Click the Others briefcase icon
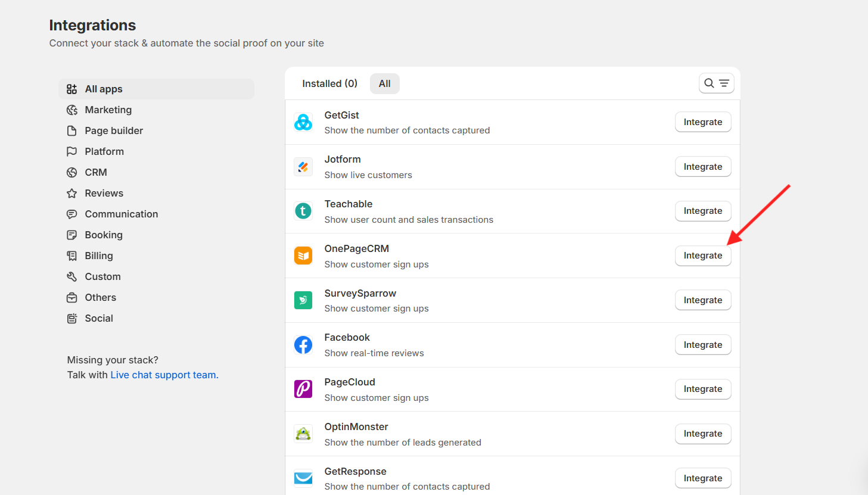Image resolution: width=868 pixels, height=495 pixels. tap(72, 298)
